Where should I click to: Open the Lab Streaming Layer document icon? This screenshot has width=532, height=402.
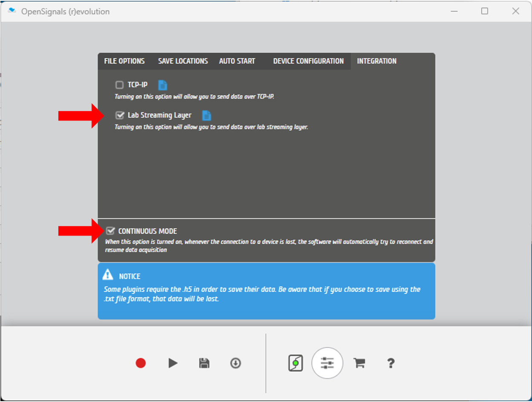pos(207,115)
